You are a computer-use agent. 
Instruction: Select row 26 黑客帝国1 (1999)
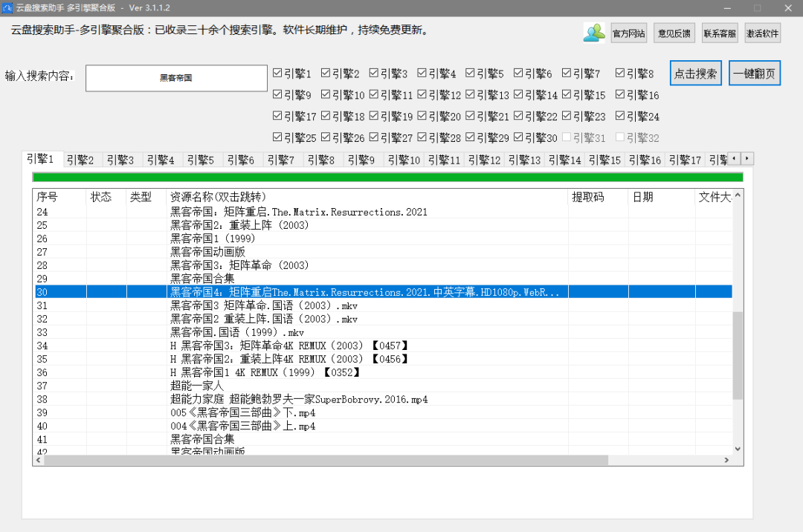click(383, 239)
